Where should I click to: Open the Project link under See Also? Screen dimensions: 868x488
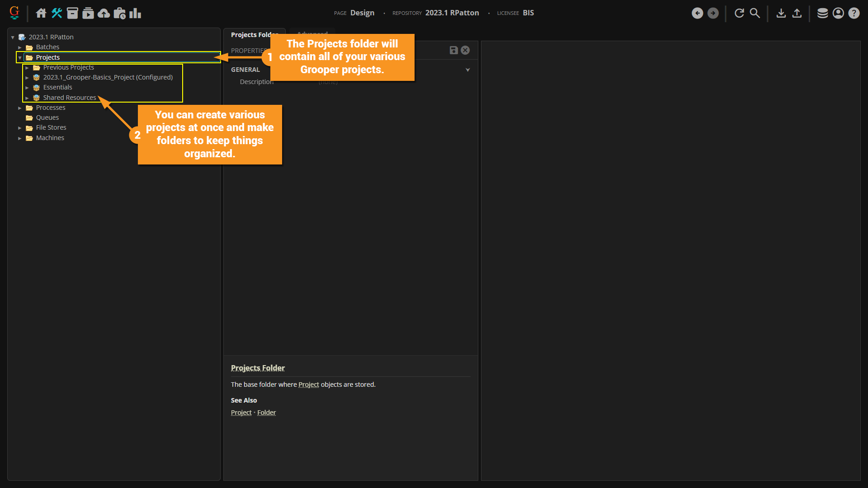(x=241, y=413)
